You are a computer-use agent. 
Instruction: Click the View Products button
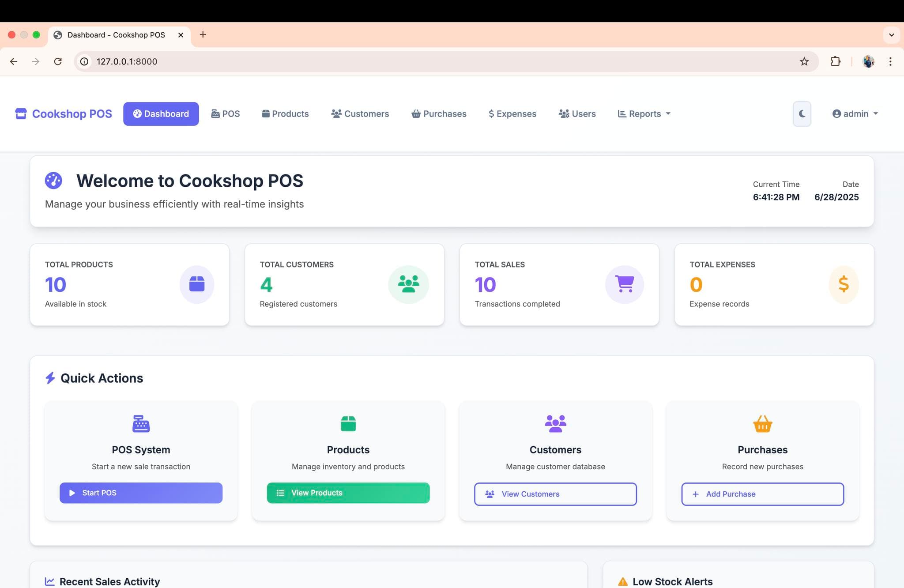[x=348, y=493]
